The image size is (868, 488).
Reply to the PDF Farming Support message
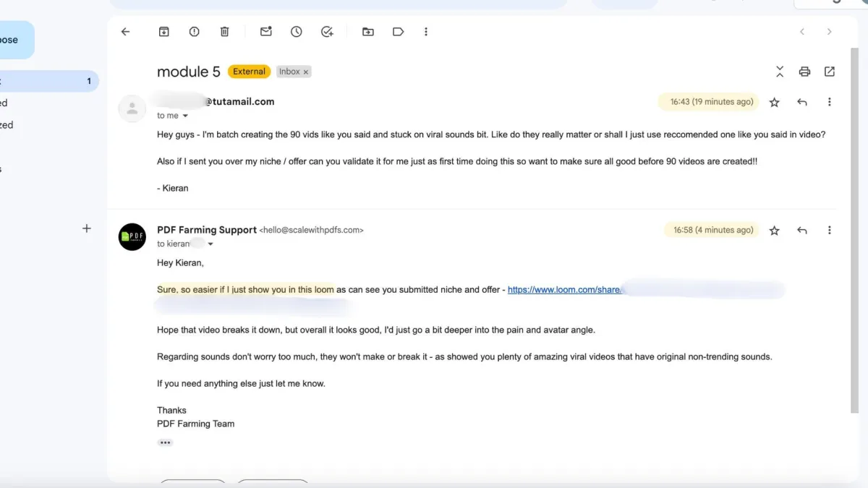[x=801, y=231]
